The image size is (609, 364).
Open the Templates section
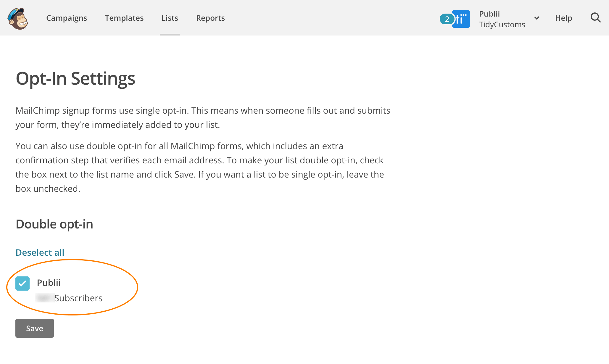tap(124, 18)
